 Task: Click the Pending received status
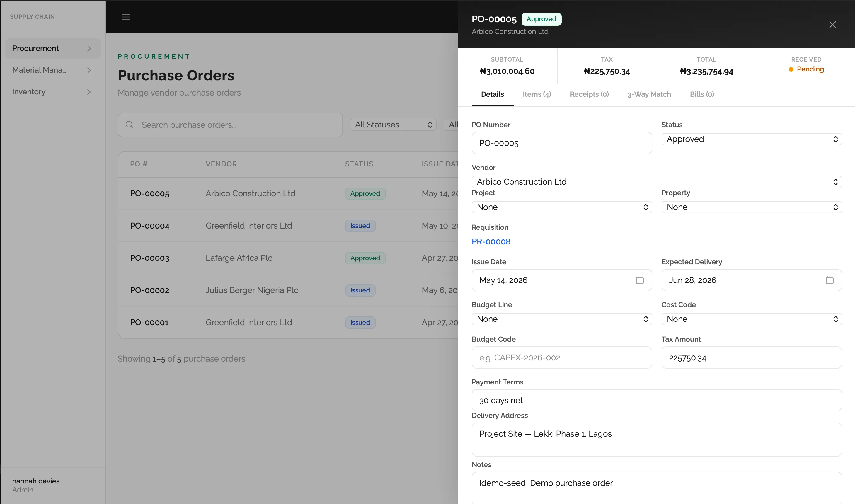click(x=806, y=69)
